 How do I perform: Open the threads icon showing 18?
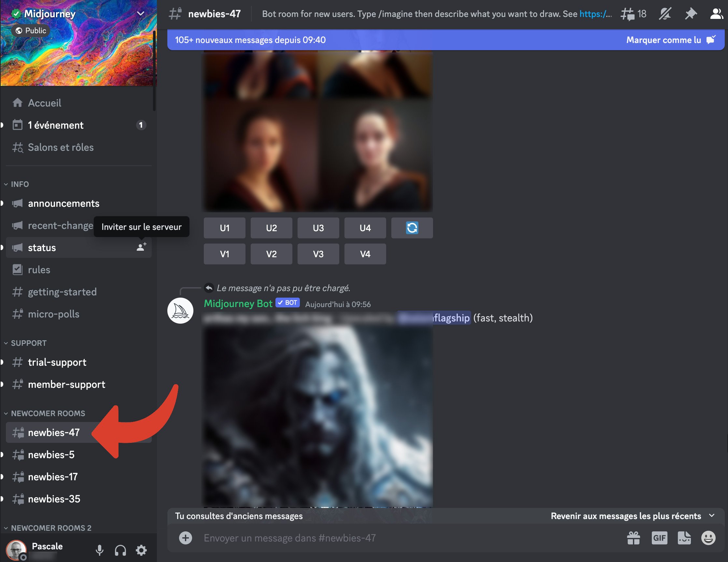click(633, 14)
